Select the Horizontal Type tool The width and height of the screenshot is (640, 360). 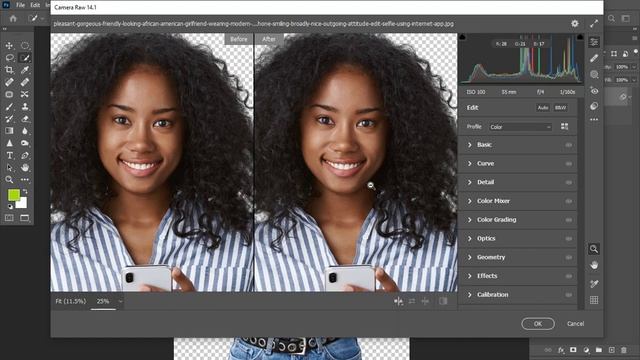(9, 156)
